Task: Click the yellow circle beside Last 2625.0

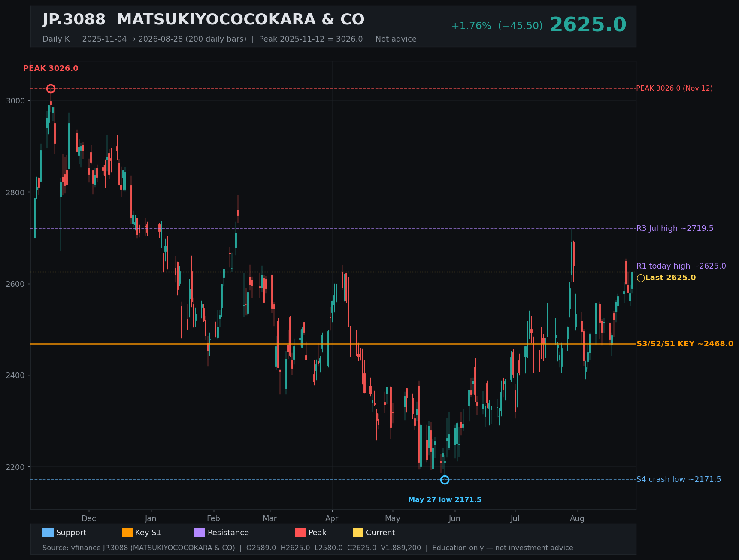Action: pos(641,278)
